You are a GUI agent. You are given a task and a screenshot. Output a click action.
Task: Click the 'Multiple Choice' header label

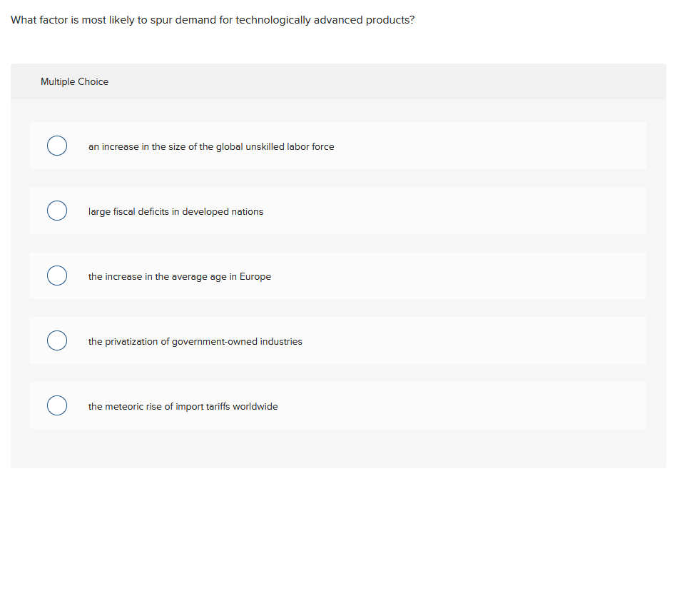[75, 82]
